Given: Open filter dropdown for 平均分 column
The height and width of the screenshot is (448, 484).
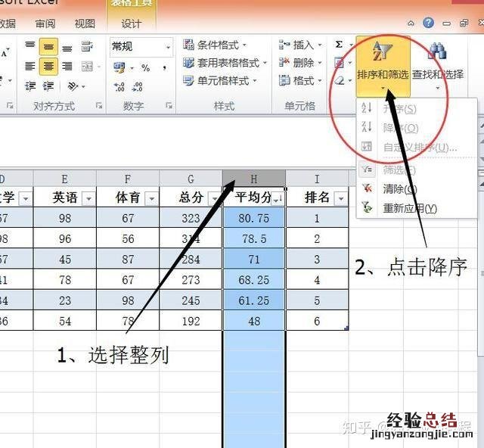Looking at the screenshot, I should 278,199.
